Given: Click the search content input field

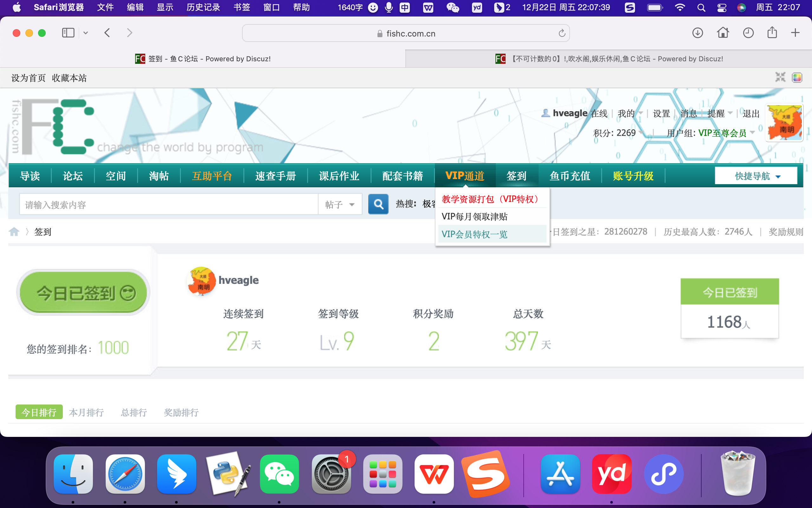Looking at the screenshot, I should tap(169, 204).
